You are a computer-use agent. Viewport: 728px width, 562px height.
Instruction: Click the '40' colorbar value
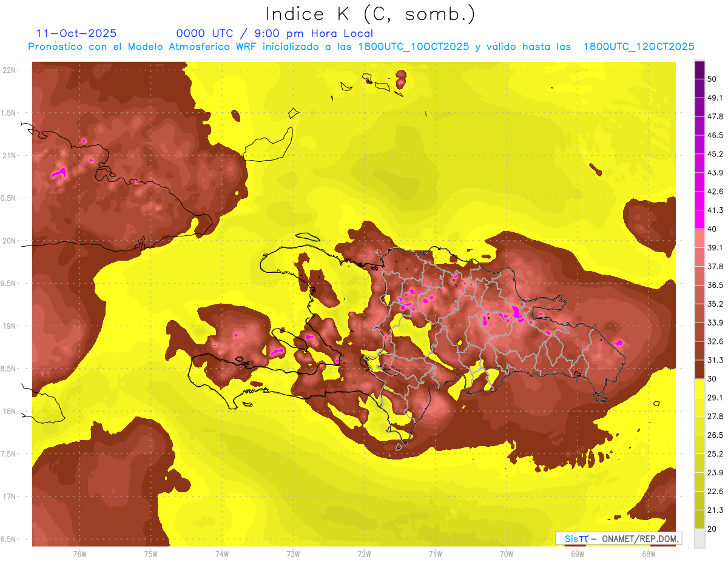pos(713,229)
